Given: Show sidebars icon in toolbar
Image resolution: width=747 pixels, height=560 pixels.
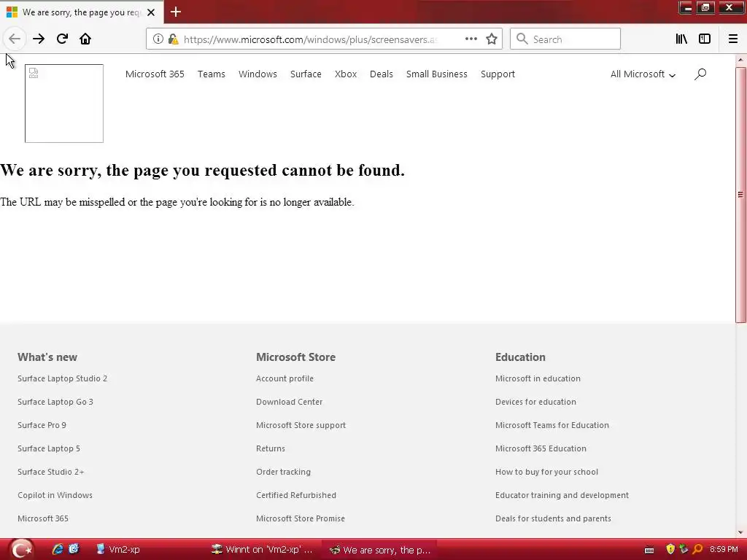Looking at the screenshot, I should 705,39.
